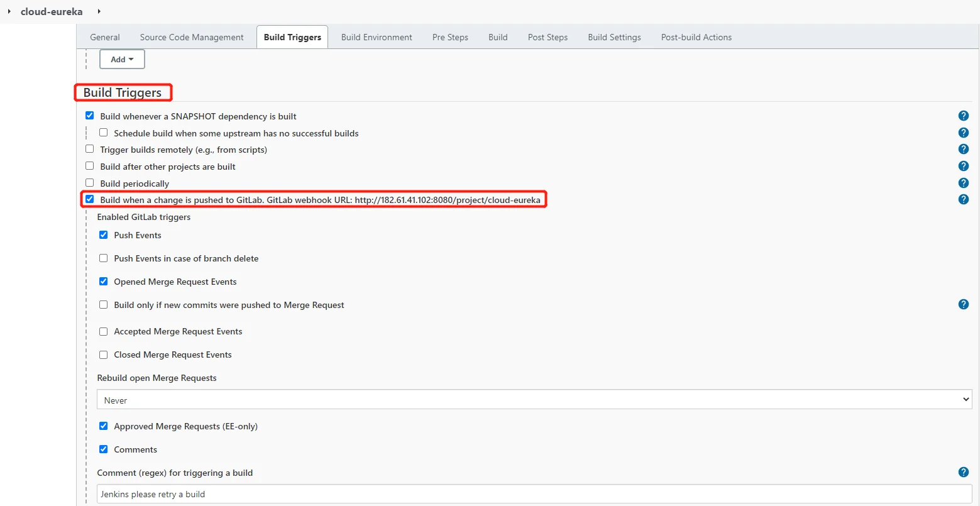Click the Enabled GitLab triggers label

click(x=144, y=217)
